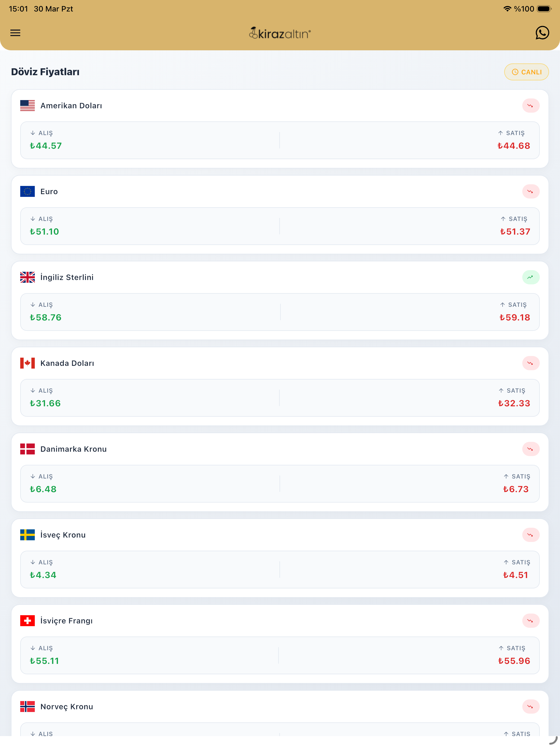Open the Kanada Doları title

coord(67,363)
